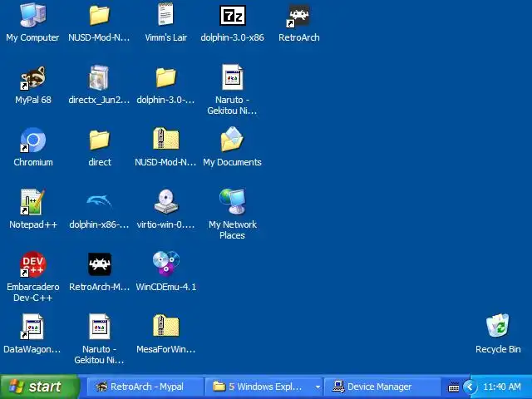Switch to the RetroArch - Mypal taskbar button
Viewport: 532px width, 399px height.
pyautogui.click(x=144, y=387)
